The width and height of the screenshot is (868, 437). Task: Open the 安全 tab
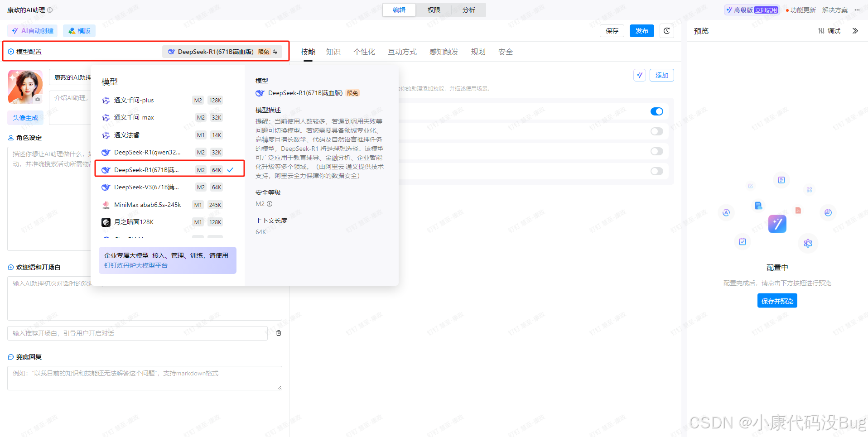coord(505,52)
